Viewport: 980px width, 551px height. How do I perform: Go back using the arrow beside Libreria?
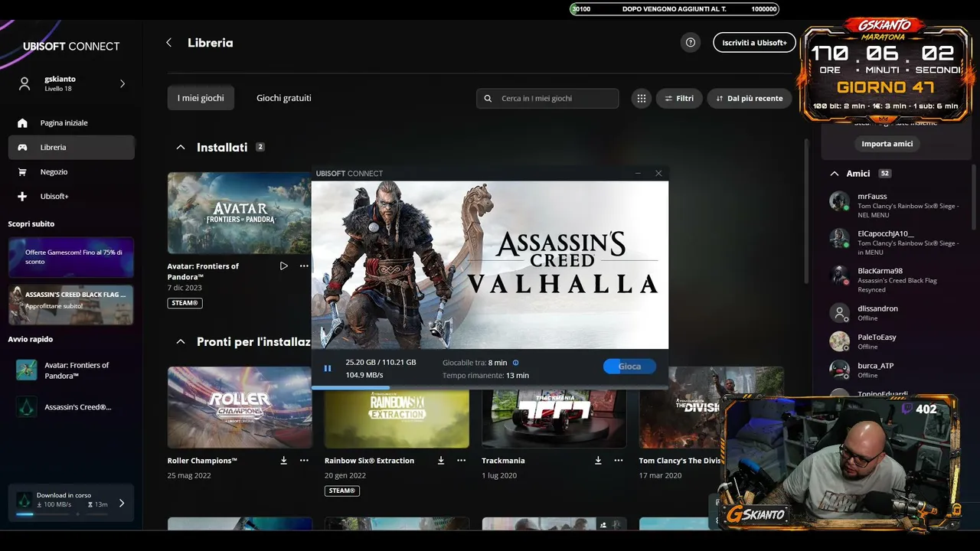pos(169,43)
